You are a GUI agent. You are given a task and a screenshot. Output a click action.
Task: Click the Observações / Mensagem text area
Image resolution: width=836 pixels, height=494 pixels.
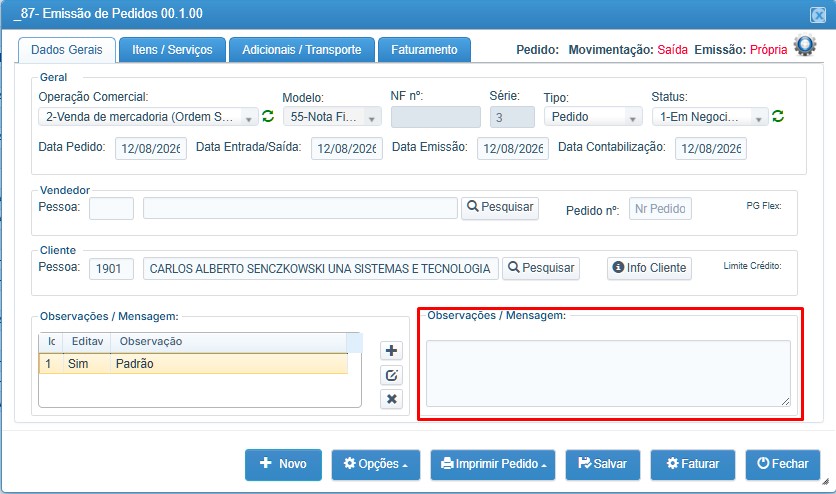coord(608,374)
